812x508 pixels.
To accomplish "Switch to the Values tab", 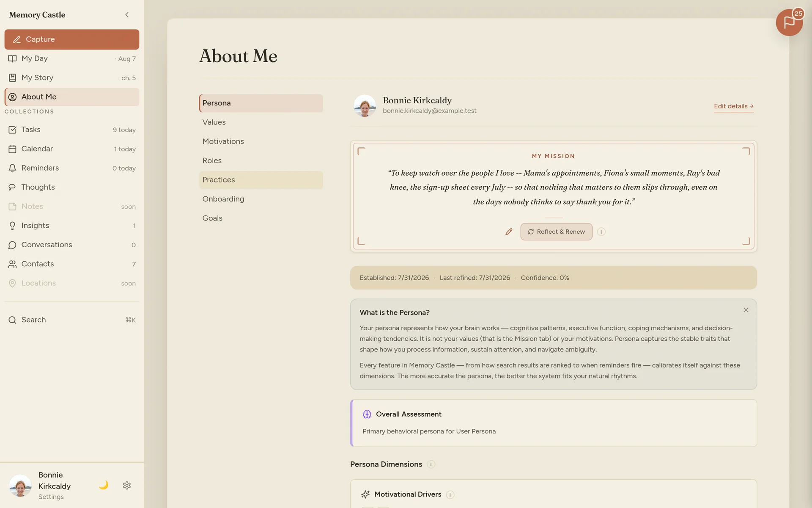I will [x=261, y=122].
